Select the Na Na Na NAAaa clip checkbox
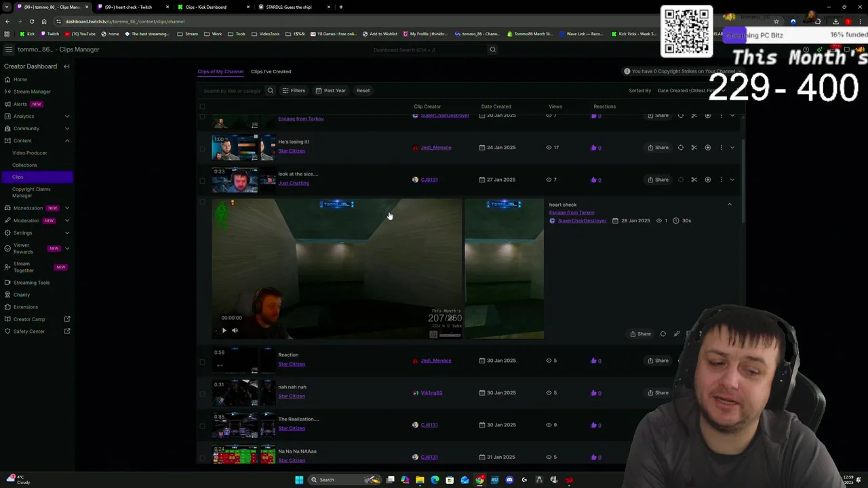Viewport: 868px width, 488px height. [202, 457]
